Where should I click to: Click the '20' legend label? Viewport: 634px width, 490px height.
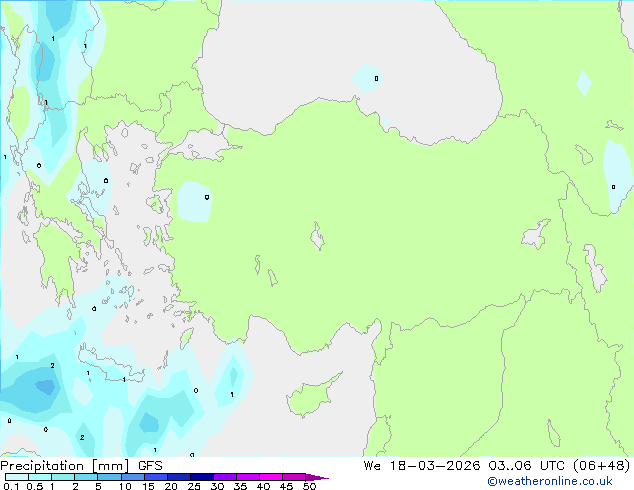pyautogui.click(x=171, y=486)
